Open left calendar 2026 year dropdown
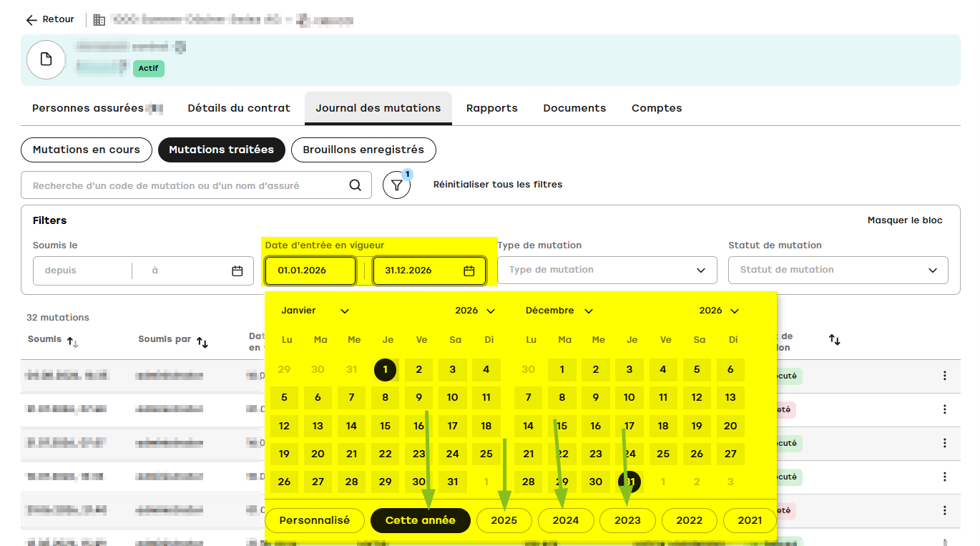The image size is (980, 546). click(x=475, y=311)
